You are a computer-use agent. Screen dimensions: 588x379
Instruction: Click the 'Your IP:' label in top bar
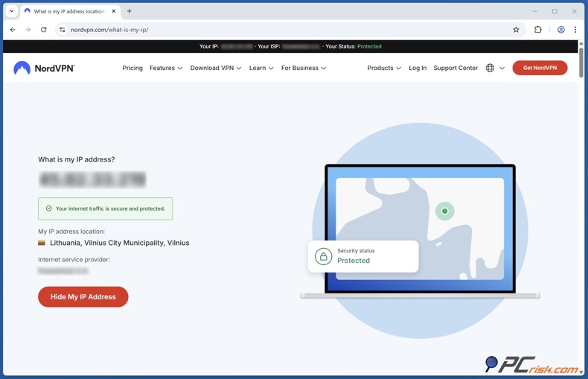(x=209, y=46)
